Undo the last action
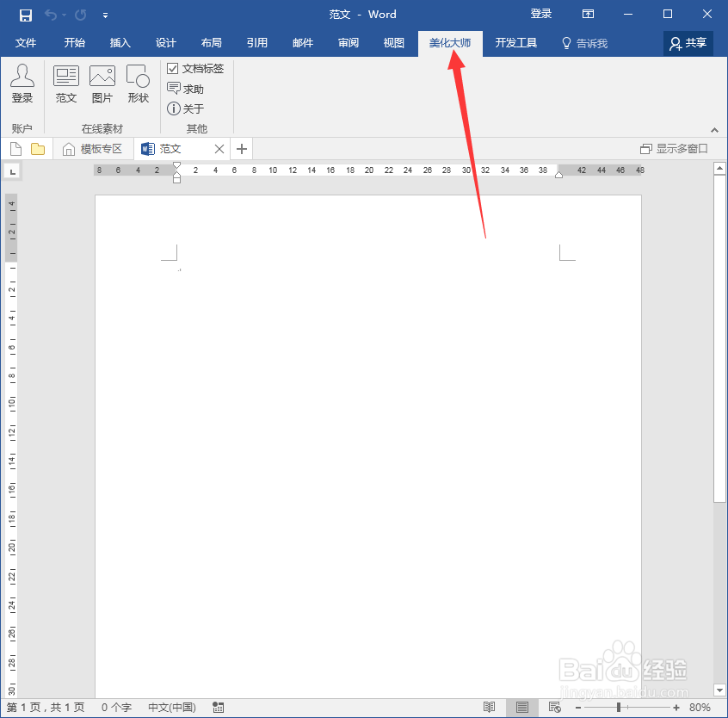 [51, 15]
